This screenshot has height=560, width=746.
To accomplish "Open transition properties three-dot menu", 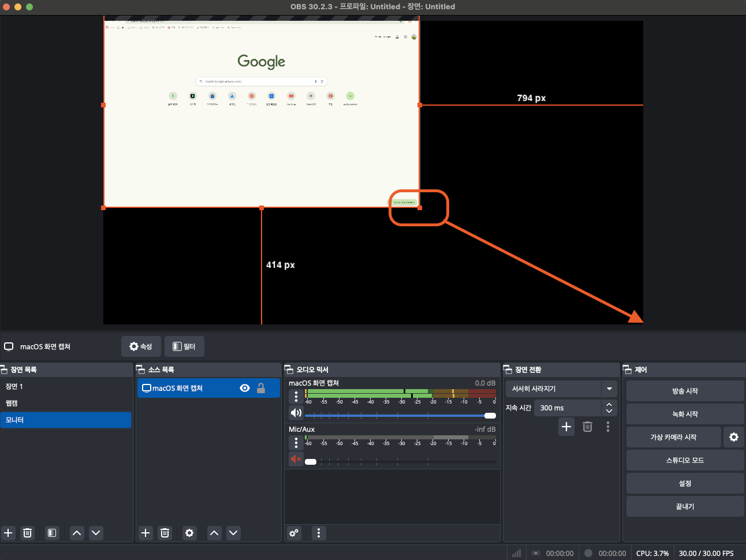I will click(x=608, y=427).
